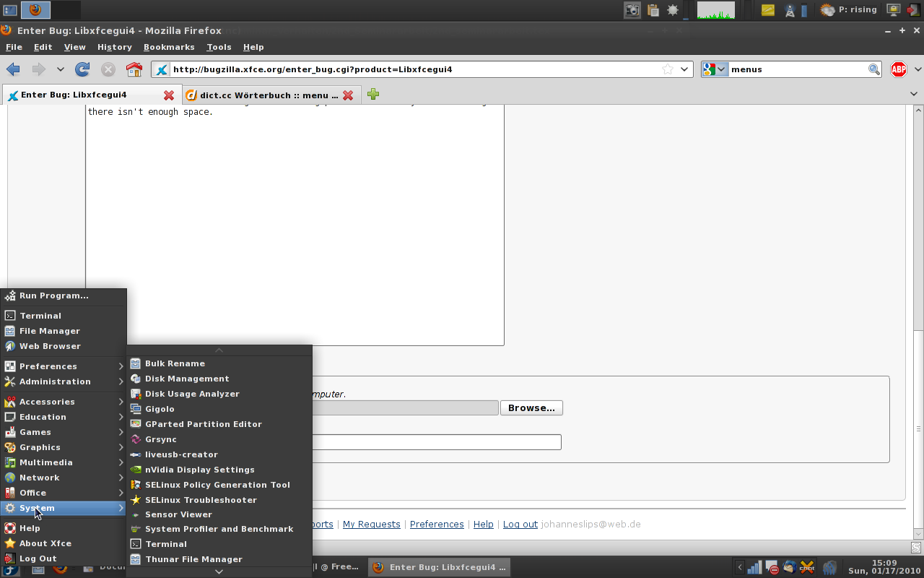
Task: Close the dict.cc Wörterbuch tab
Action: 348,95
